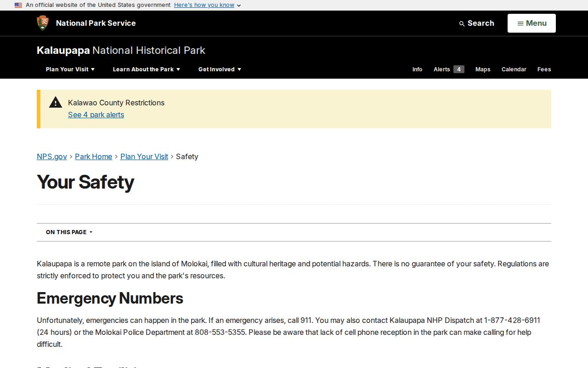588x368 pixels.
Task: Click the search magnifying glass icon
Action: (462, 23)
